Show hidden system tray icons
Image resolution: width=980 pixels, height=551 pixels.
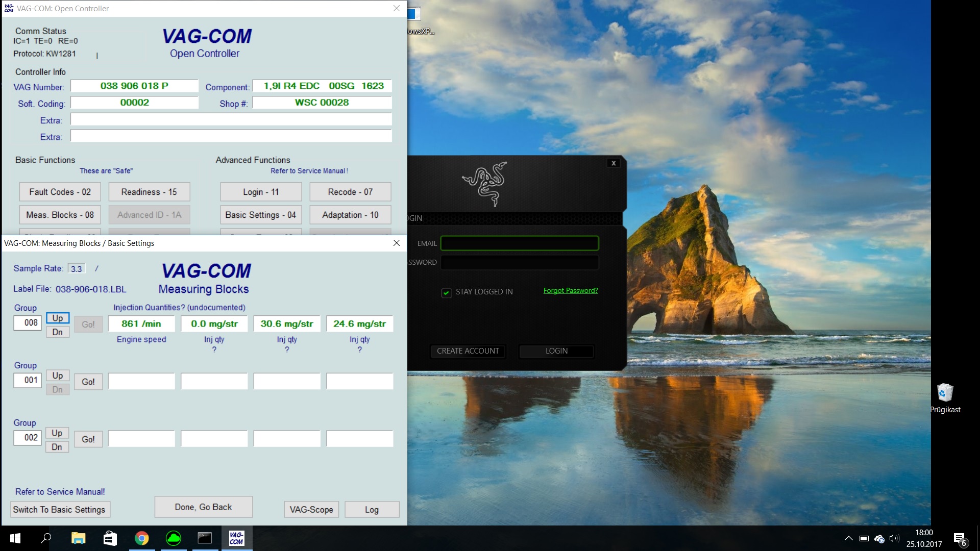click(x=848, y=538)
